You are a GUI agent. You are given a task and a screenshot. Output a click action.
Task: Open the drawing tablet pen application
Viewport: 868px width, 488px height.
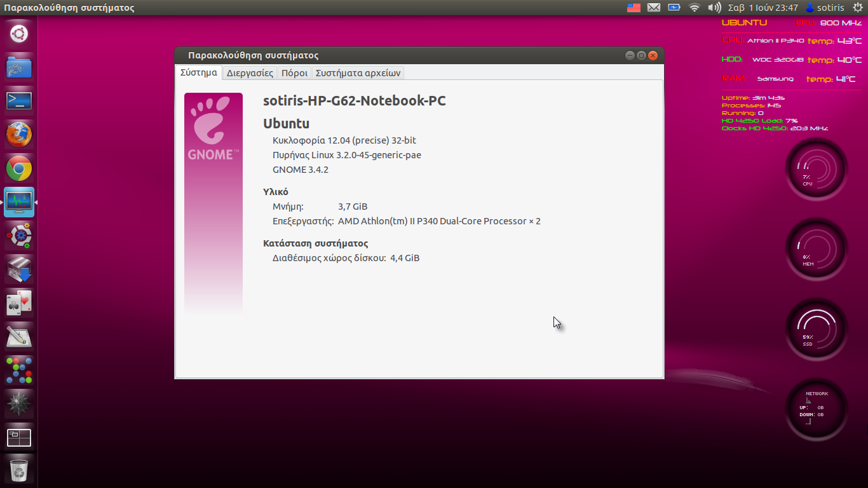[x=19, y=337]
